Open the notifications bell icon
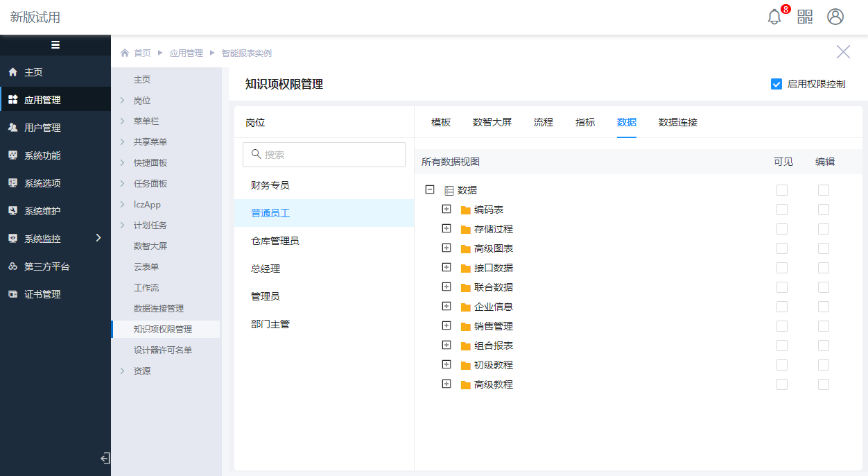868x476 pixels. [x=774, y=17]
